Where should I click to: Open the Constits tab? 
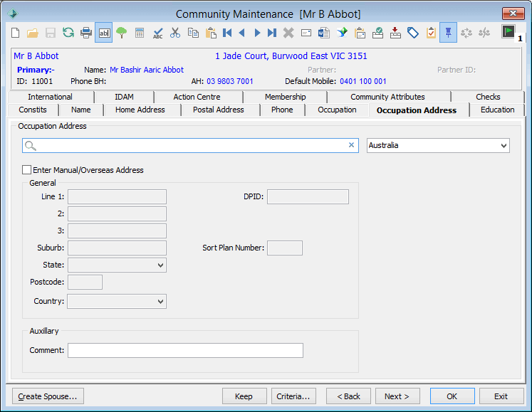(33, 110)
